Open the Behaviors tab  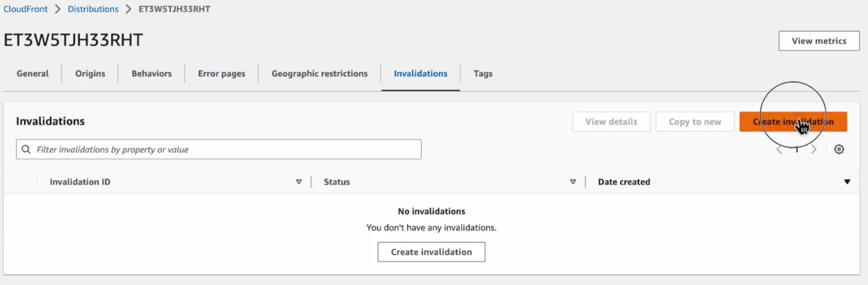click(152, 73)
